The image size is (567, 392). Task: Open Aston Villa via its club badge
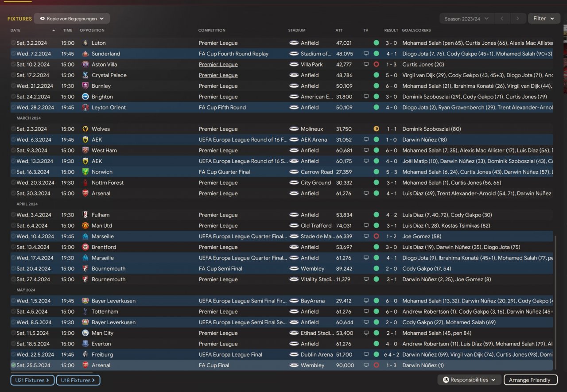(x=85, y=64)
